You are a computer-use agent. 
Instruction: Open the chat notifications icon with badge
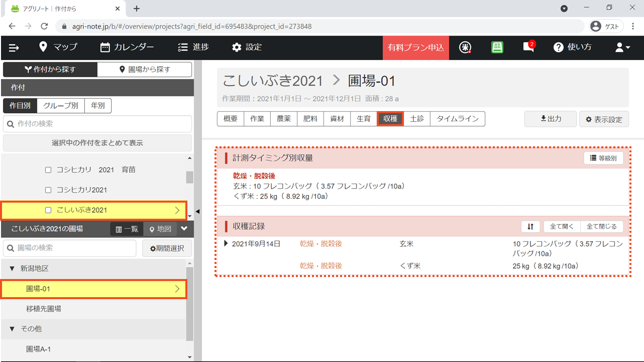(x=528, y=47)
